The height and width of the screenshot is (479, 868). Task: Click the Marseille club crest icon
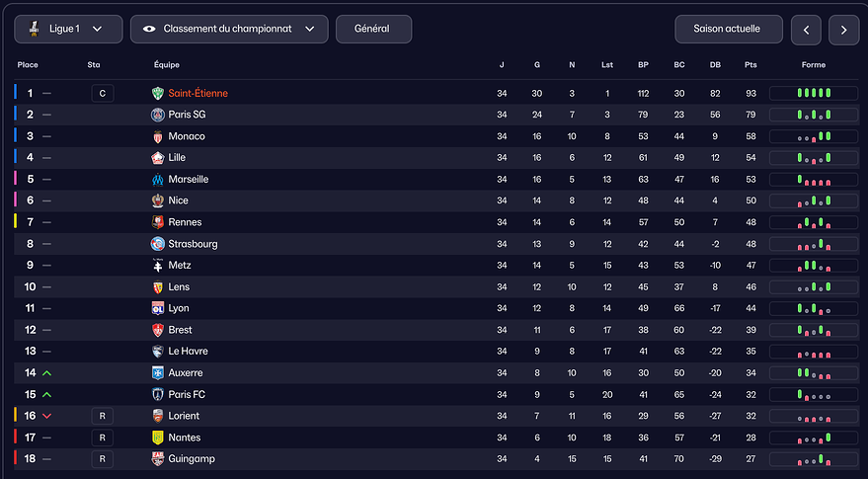(158, 180)
